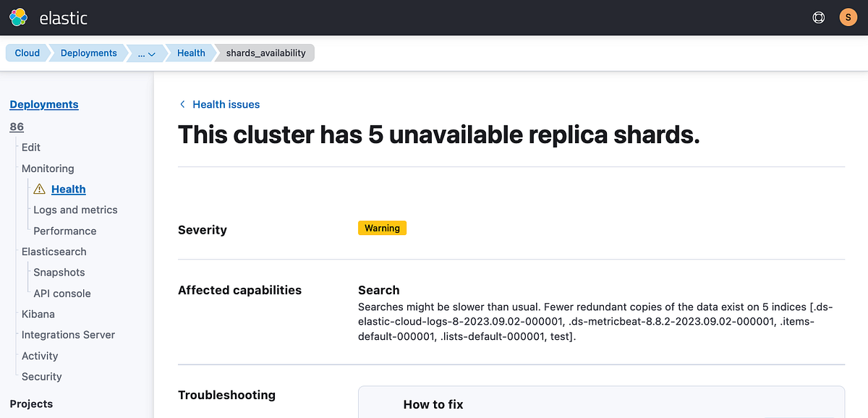Viewport: 868px width, 418px height.
Task: Select the Cloud breadcrumb icon
Action: click(x=26, y=53)
